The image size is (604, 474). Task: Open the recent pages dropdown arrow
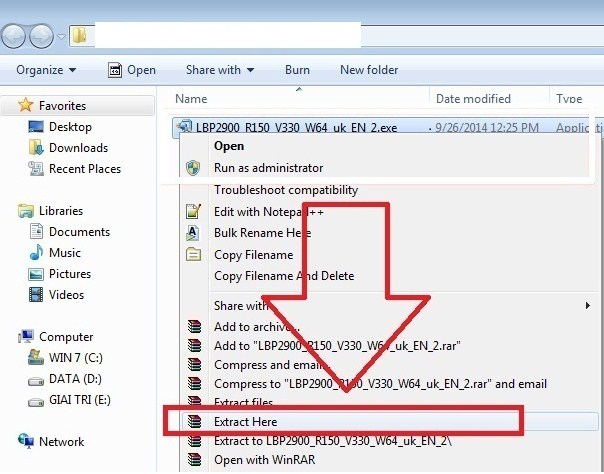(61, 36)
